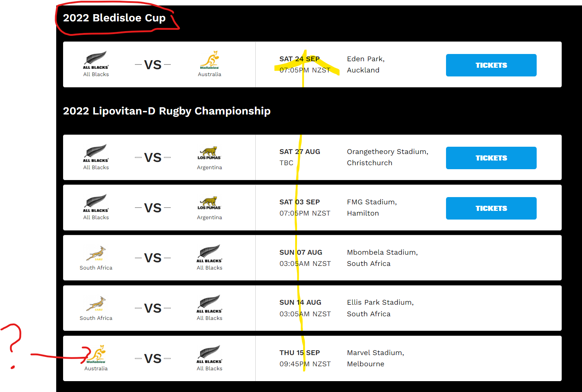The image size is (582, 392).
Task: Click the Marvel Stadium, Melbourne venue text
Action: coord(375,358)
